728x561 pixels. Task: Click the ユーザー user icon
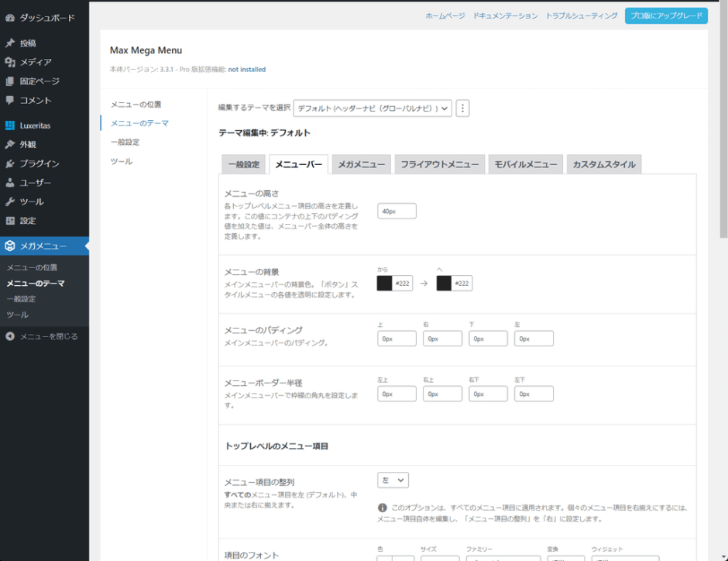tap(10, 183)
